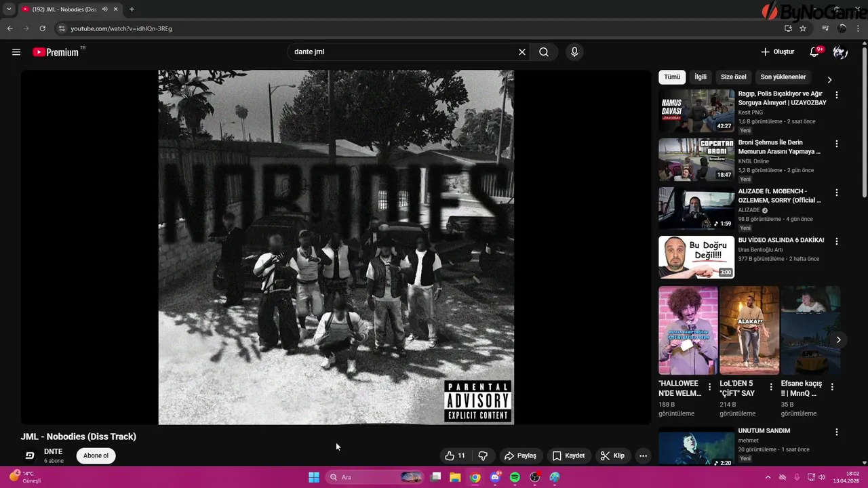Open options for HALLOWEEN'DE short
This screenshot has height=488, width=868.
tap(710, 387)
